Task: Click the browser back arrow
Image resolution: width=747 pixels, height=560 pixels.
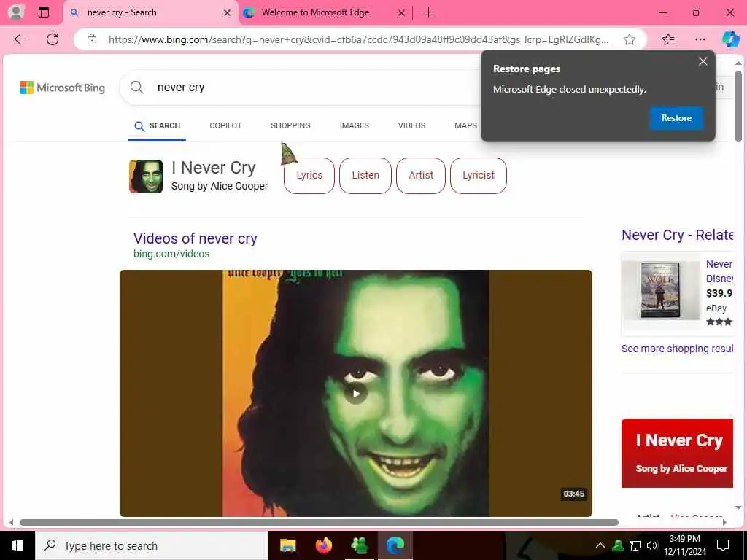Action: point(20,39)
